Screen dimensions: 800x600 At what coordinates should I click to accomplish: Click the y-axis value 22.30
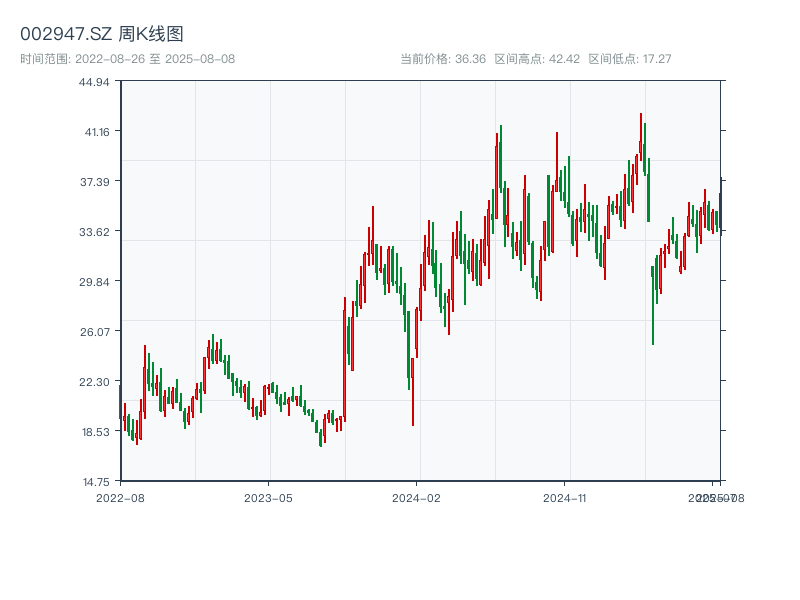click(94, 382)
